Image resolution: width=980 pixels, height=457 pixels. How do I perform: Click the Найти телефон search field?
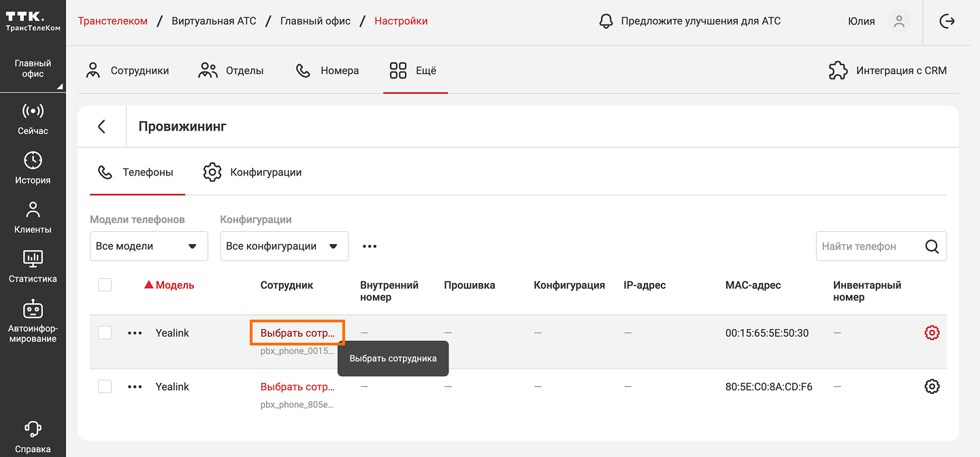coord(868,246)
